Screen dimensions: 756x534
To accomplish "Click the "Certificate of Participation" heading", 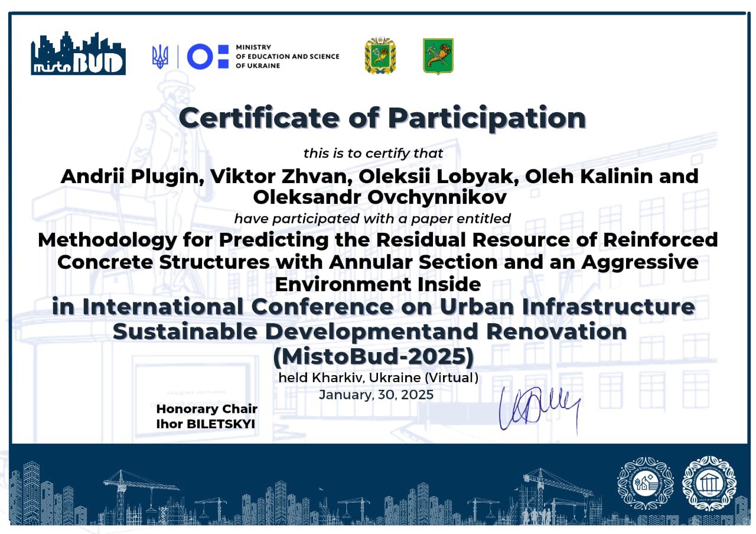I will pyautogui.click(x=382, y=118).
